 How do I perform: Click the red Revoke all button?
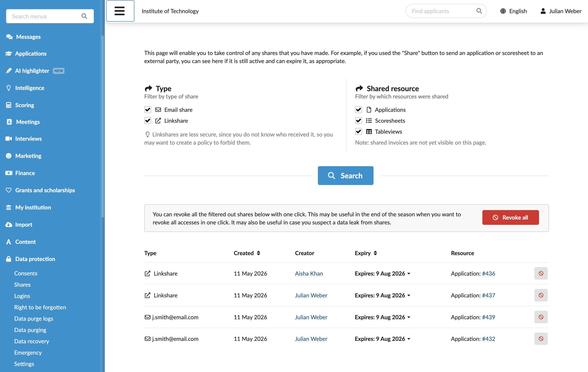pyautogui.click(x=511, y=217)
